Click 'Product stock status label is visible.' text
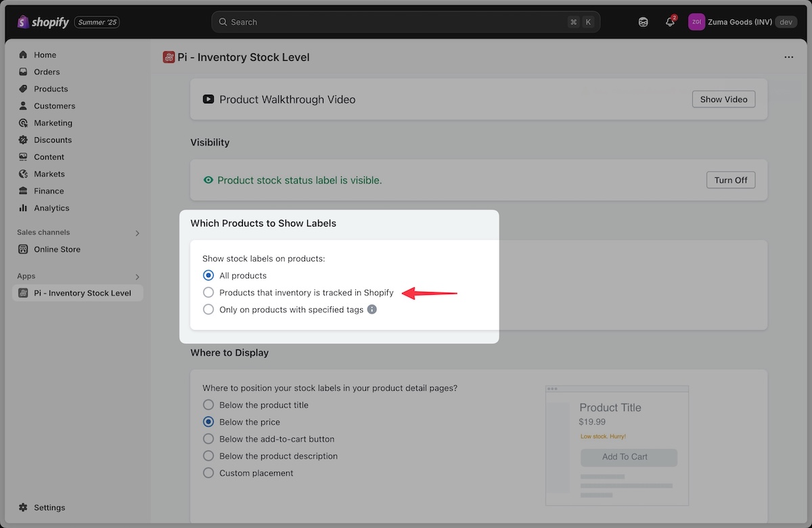The width and height of the screenshot is (812, 528). coord(300,181)
